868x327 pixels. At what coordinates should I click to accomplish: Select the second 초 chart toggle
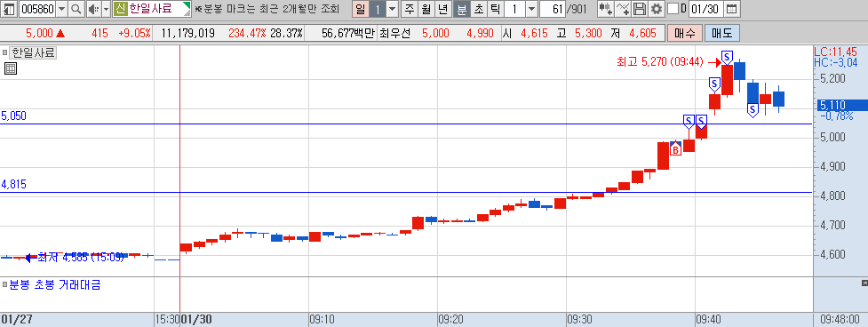478,9
